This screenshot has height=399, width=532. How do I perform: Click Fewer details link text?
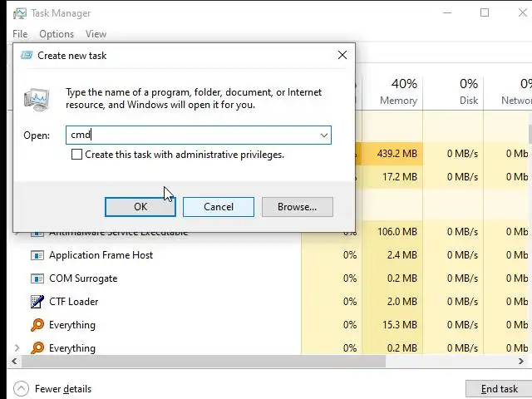point(63,389)
